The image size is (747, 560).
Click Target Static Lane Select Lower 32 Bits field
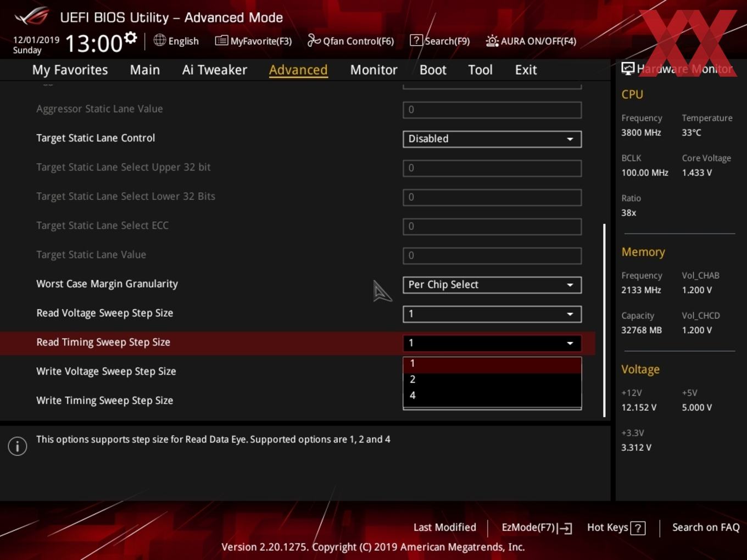coord(492,197)
